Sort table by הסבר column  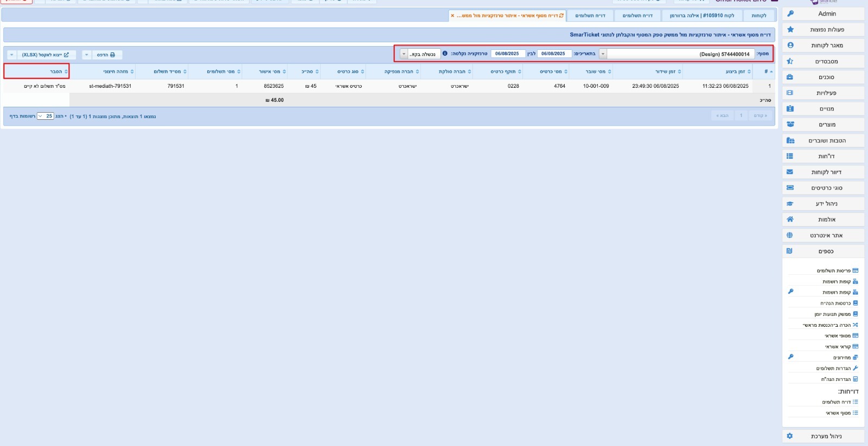[37, 72]
